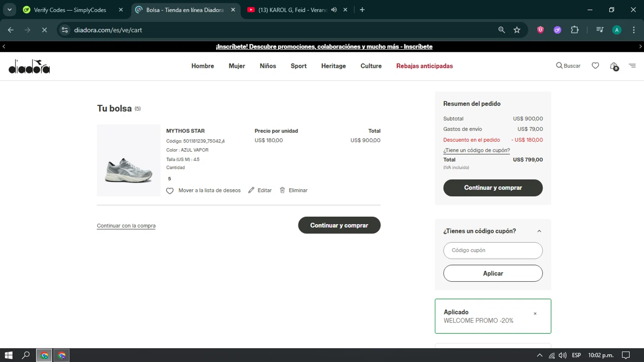Screen dimensions: 644x362
Task: Mute the KAROL G YouTube tab audio
Action: [x=334, y=10]
